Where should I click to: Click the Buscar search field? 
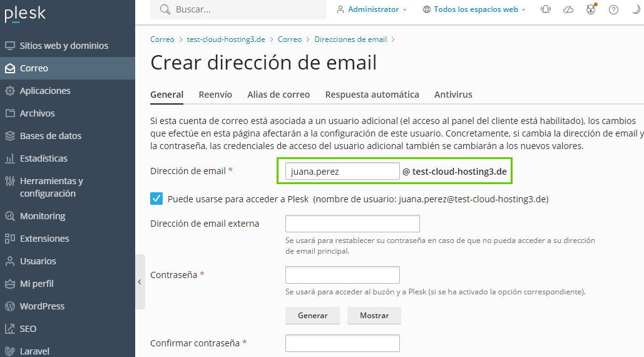pos(238,9)
